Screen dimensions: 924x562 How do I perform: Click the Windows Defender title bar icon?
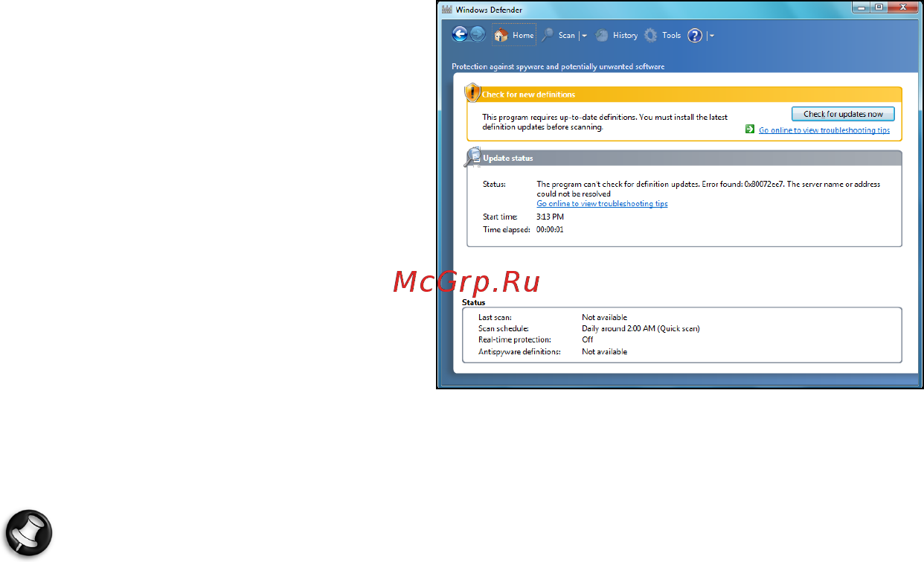[446, 10]
